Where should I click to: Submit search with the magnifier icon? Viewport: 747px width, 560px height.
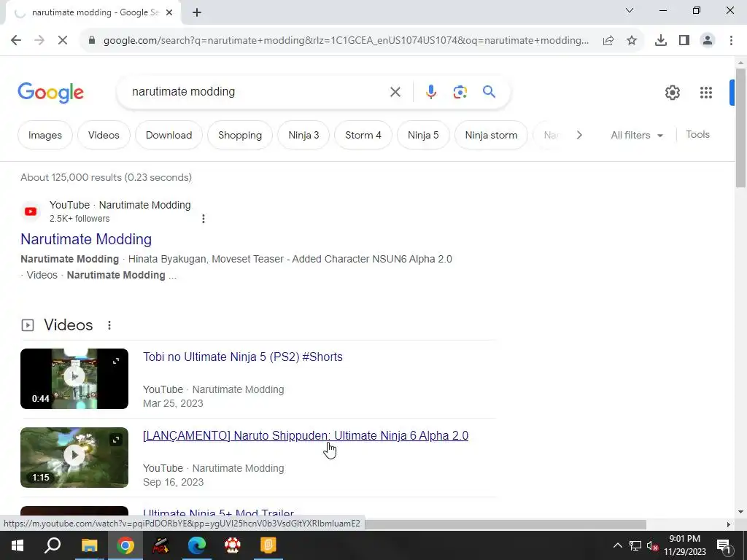point(489,91)
